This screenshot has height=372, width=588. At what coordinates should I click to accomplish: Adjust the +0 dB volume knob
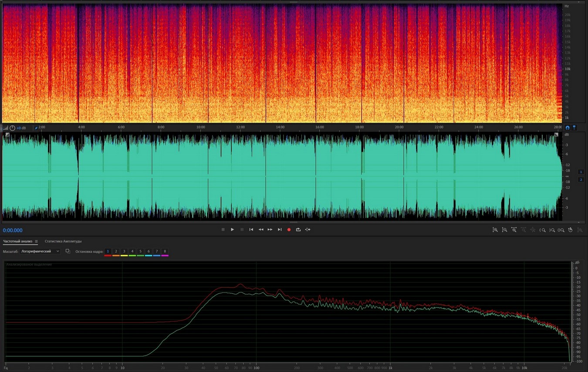click(x=12, y=128)
